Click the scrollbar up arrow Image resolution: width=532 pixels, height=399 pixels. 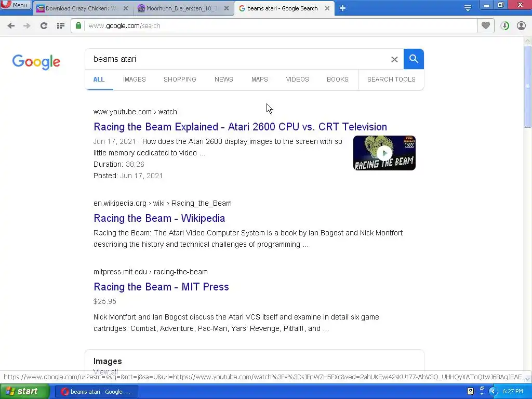point(527,41)
